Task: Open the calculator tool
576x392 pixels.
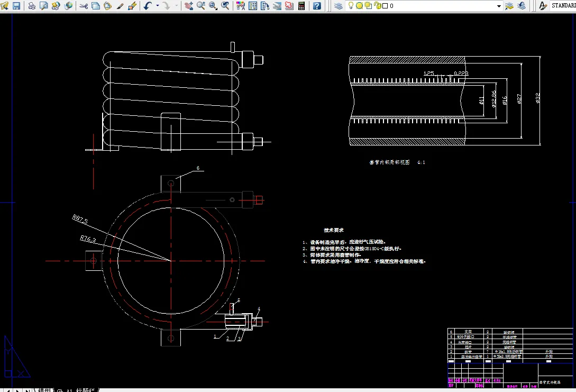Action: pyautogui.click(x=302, y=6)
